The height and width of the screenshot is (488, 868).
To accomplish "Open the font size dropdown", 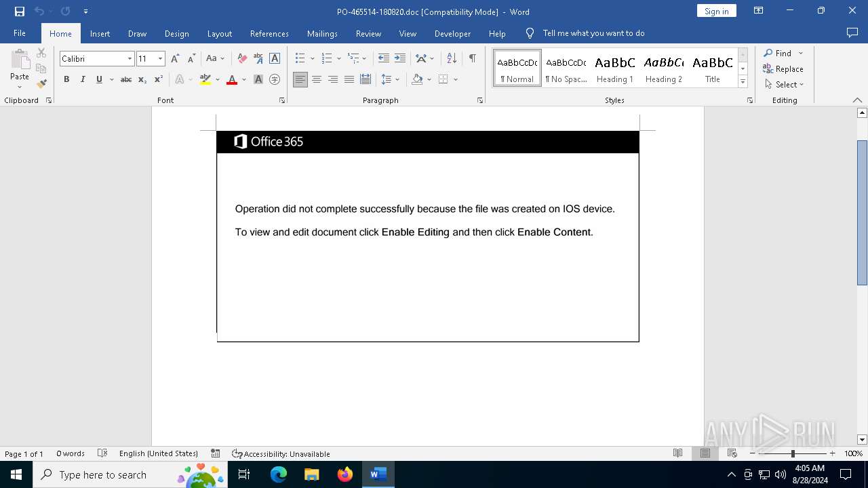I will [x=160, y=59].
